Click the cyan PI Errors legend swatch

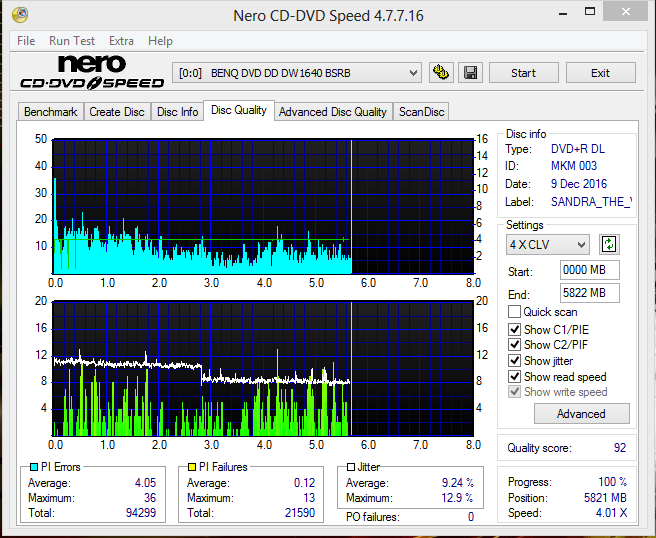click(x=34, y=467)
